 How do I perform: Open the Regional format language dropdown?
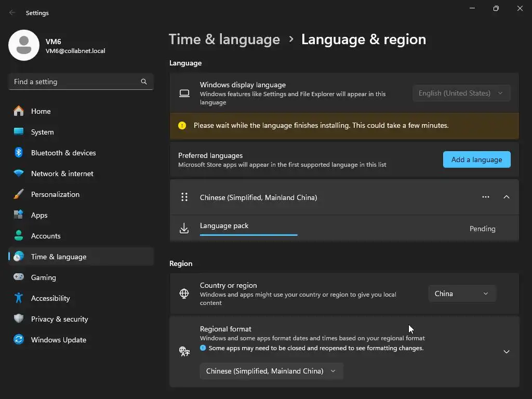271,371
